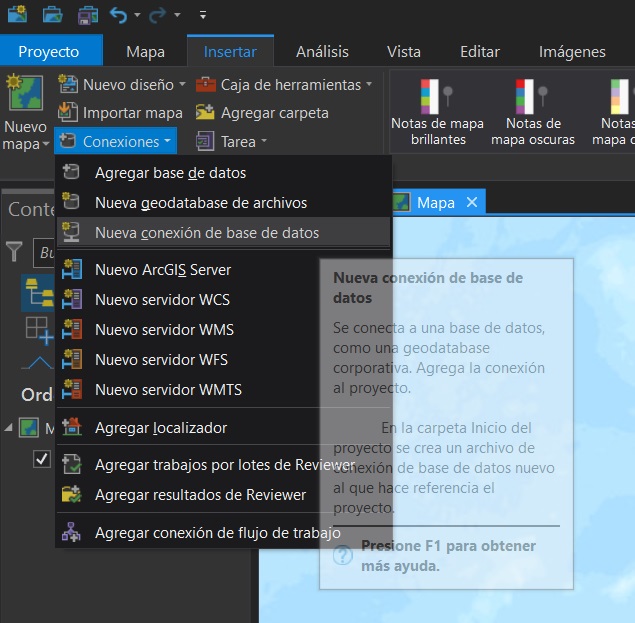Click the Contents search box
Viewport: 635px width, 623px height.
(x=44, y=253)
